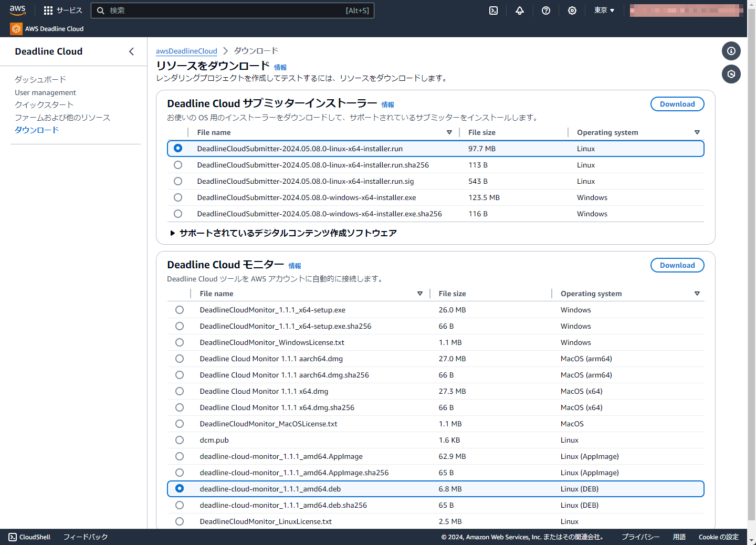Image resolution: width=756 pixels, height=545 pixels.
Task: Open the 東京 region menu
Action: pos(604,10)
